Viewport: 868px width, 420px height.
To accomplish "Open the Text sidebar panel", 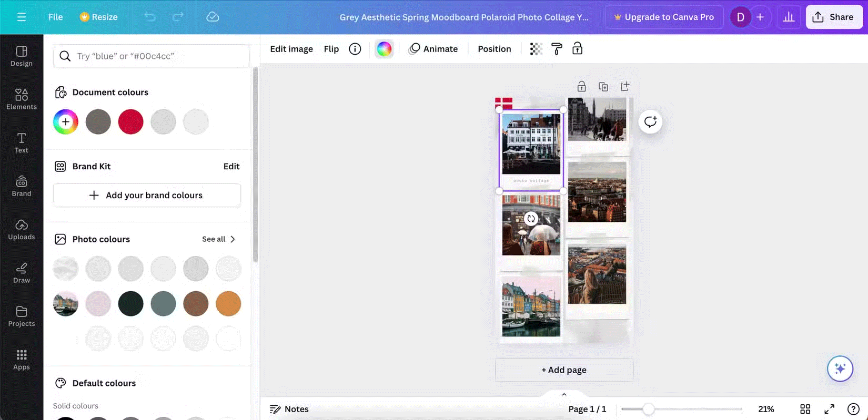I will click(22, 143).
